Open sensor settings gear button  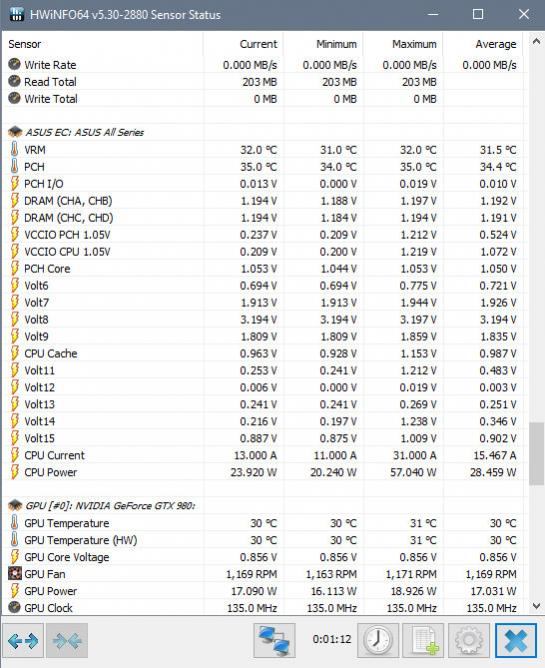point(469,640)
